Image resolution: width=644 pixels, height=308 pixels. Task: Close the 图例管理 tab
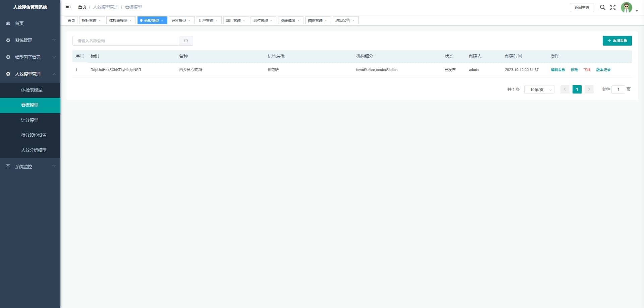[326, 21]
